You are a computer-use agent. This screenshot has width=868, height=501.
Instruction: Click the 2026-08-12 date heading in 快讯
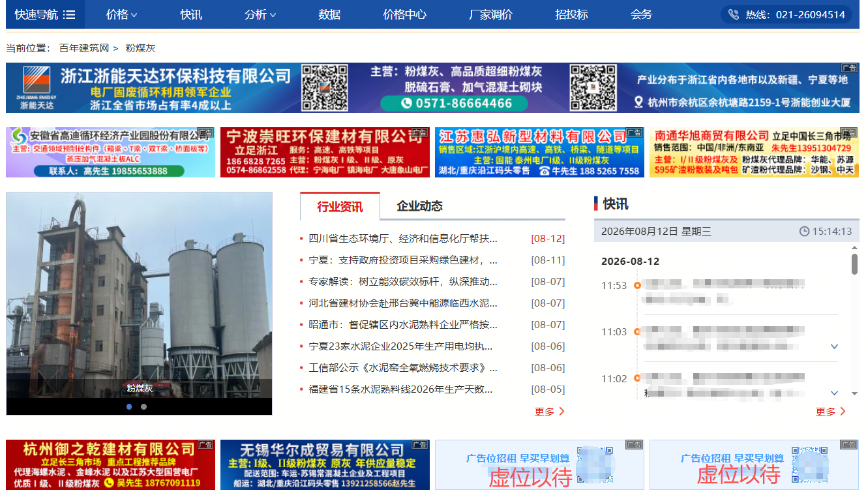tap(631, 262)
